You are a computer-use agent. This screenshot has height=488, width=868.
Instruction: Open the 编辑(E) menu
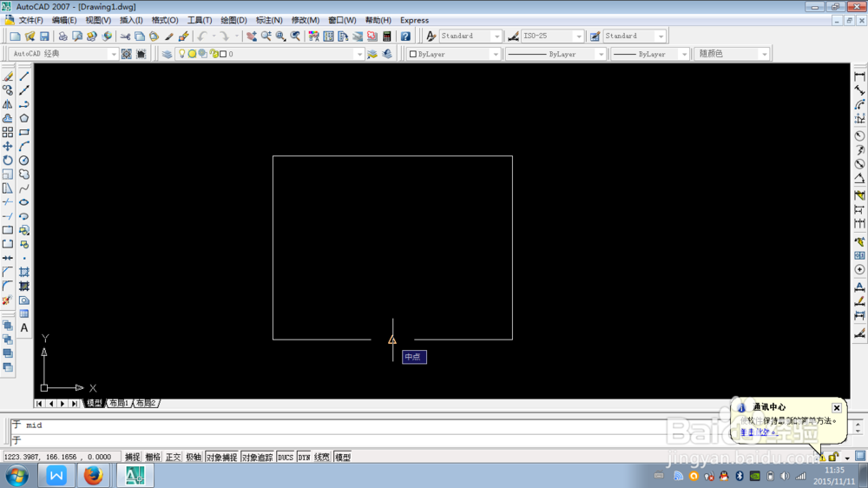tap(64, 20)
